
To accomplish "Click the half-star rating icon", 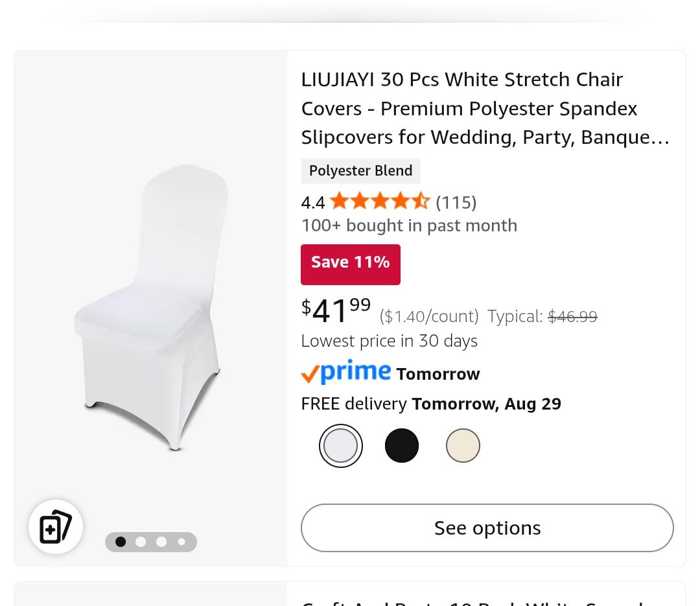I will click(x=422, y=202).
